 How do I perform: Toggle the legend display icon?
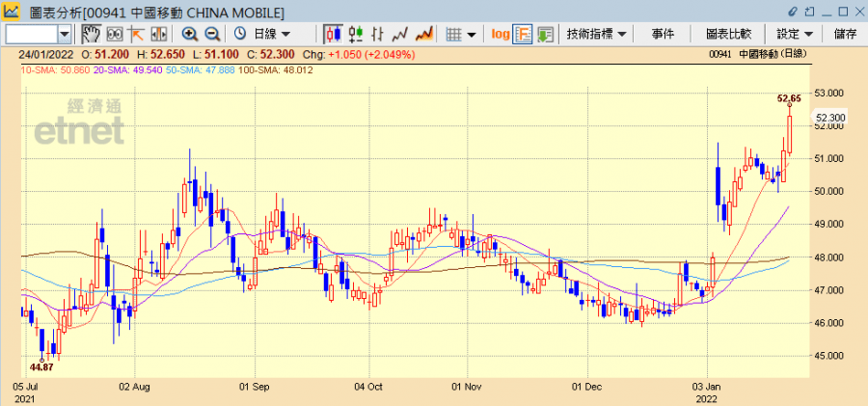tap(523, 34)
